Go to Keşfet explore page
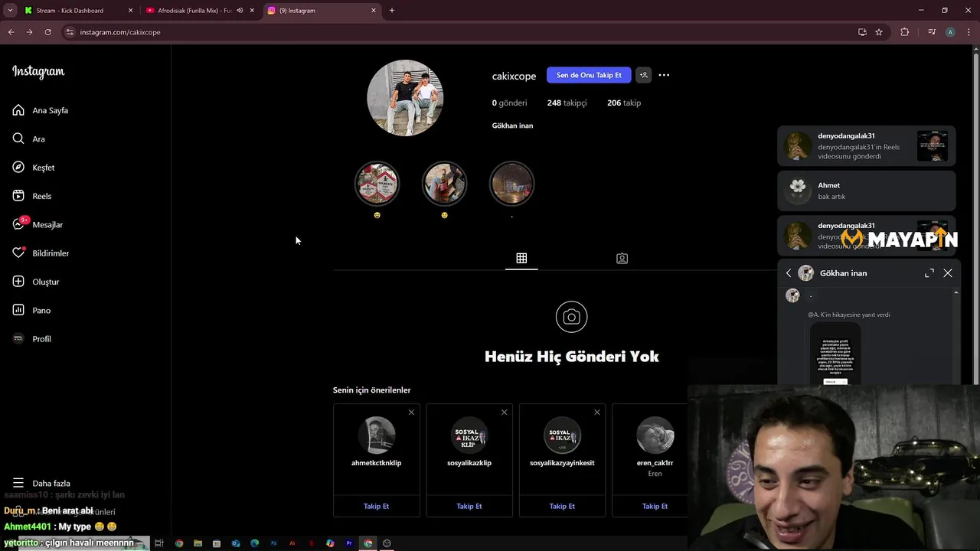The height and width of the screenshot is (551, 980). click(x=34, y=168)
